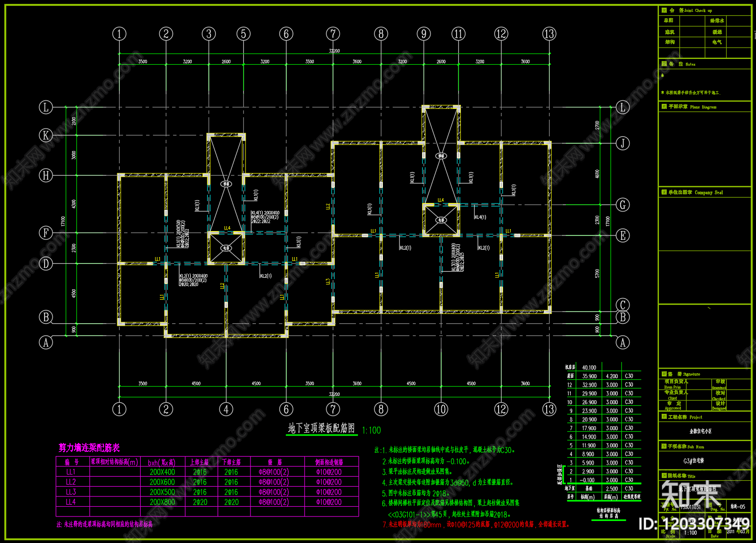
Task: Click the top overall dimension 32200
Action: tap(334, 51)
